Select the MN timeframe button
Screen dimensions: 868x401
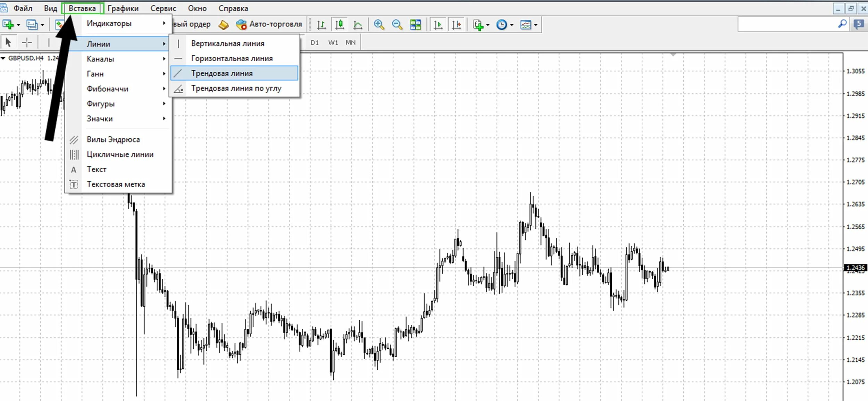350,42
